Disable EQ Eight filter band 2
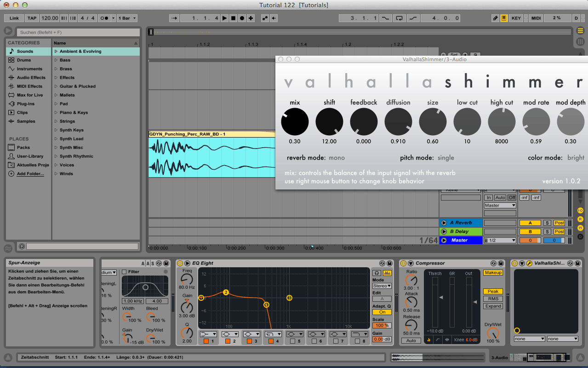Viewport: 588px width, 368px height. (x=227, y=341)
